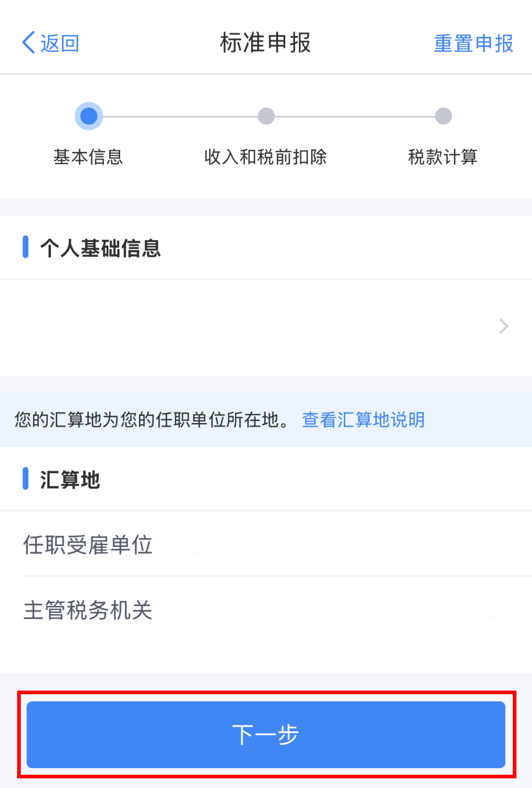The image size is (532, 788).
Task: Open the 查看汇算地说明 link
Action: click(363, 420)
